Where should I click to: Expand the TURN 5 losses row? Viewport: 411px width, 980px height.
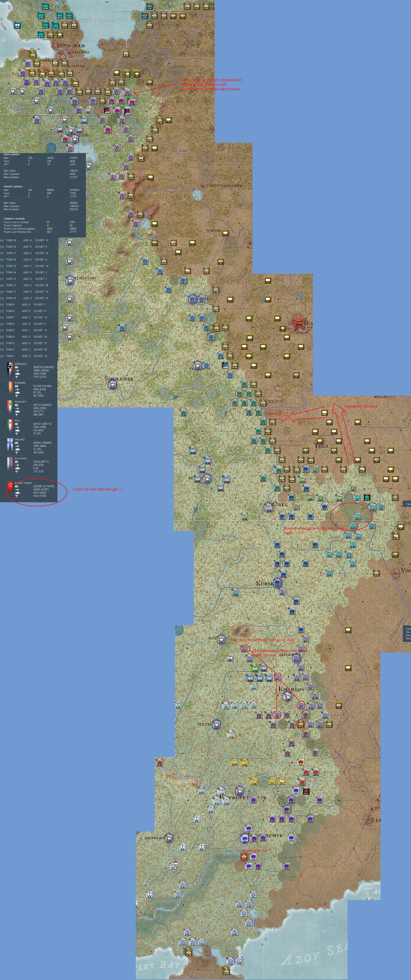pyautogui.click(x=2, y=330)
